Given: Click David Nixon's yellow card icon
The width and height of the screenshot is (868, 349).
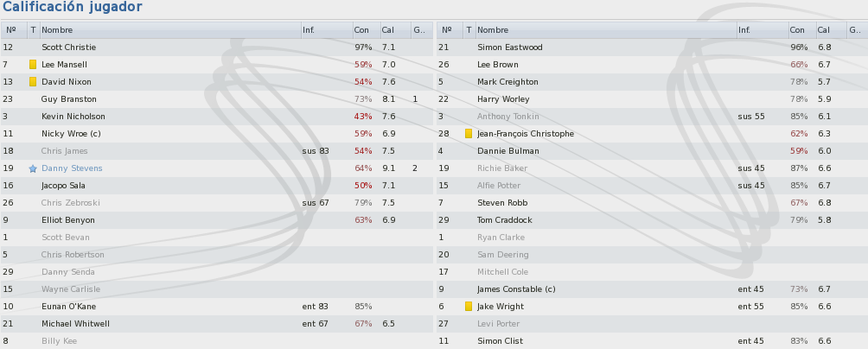Looking at the screenshot, I should click(33, 82).
